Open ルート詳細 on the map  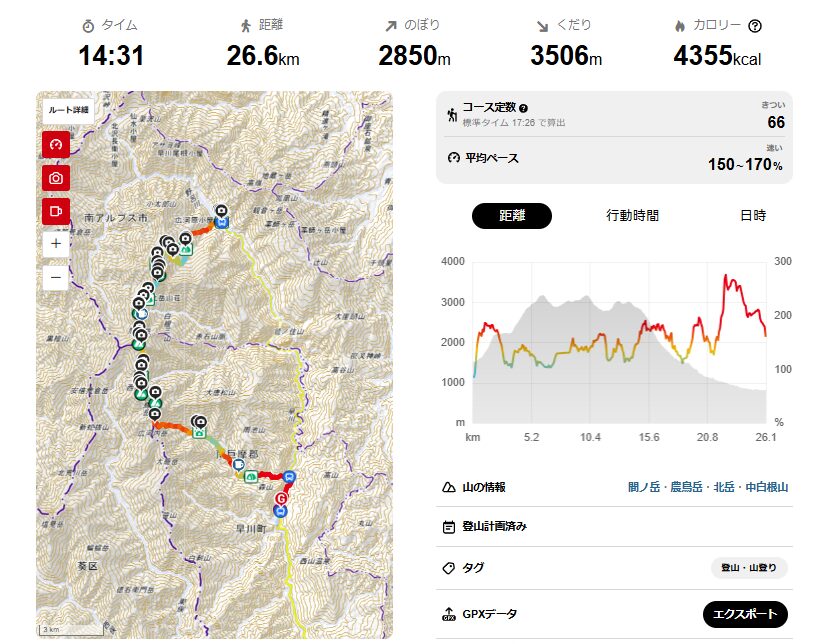(x=68, y=110)
